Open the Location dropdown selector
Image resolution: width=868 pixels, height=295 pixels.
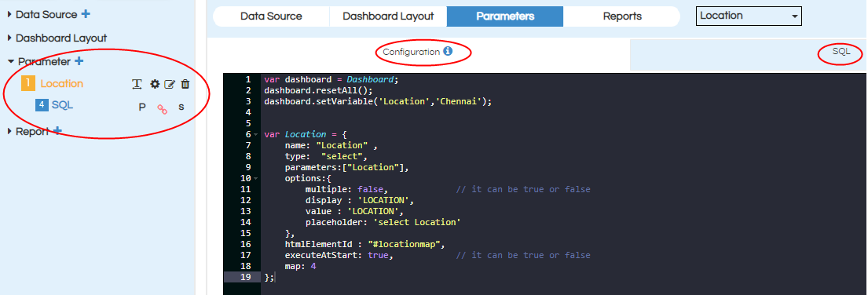[749, 16]
